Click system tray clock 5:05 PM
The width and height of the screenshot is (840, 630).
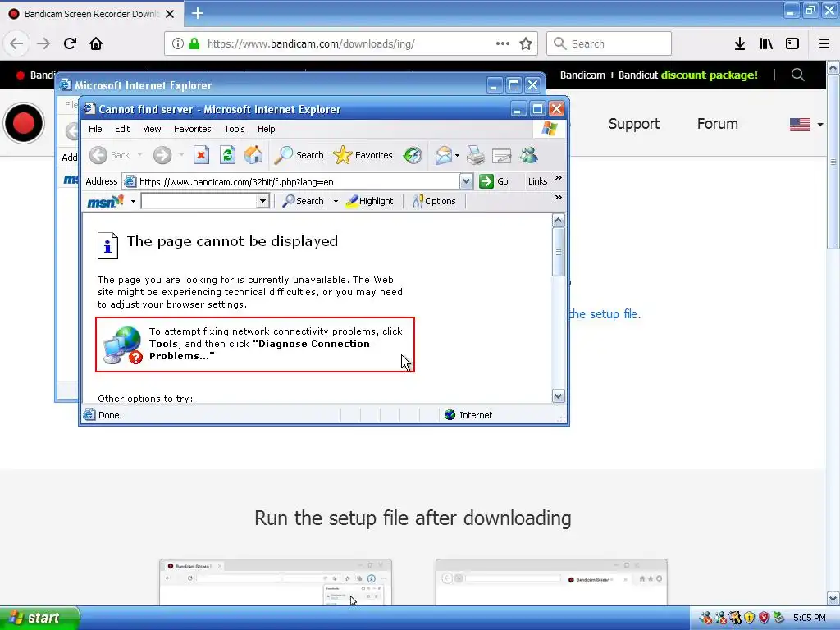tap(810, 618)
